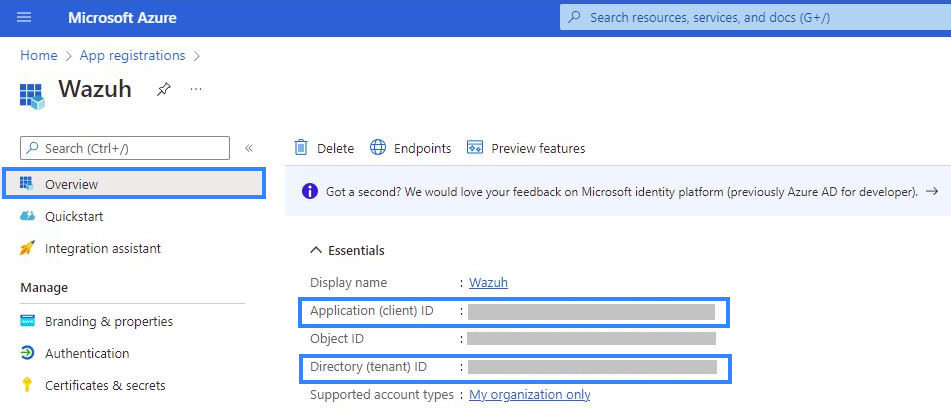The image size is (951, 408).
Task: Pin the Wazuh app registration
Action: tap(163, 89)
